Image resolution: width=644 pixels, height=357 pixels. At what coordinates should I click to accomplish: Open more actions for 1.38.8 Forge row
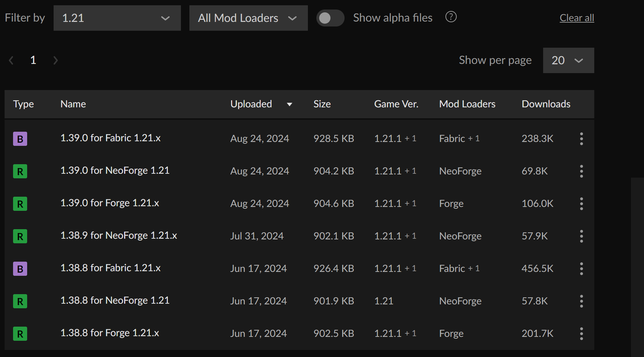pos(581,334)
